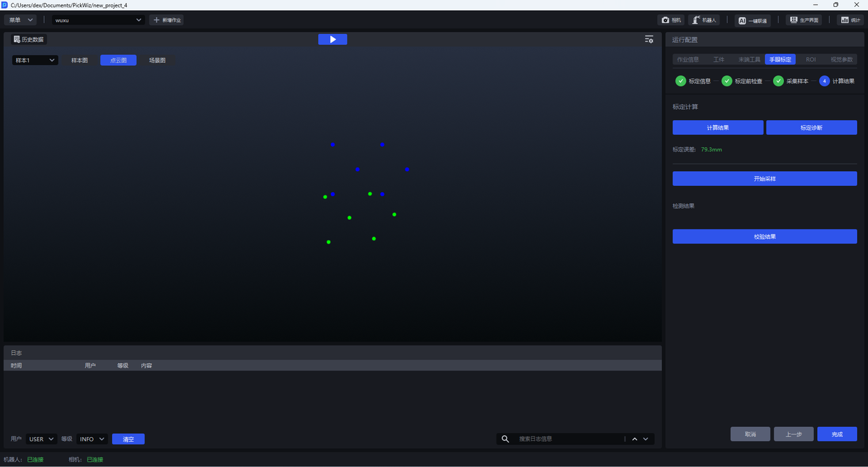Screen dimensions: 868x467
Task: Switch to the ROI tab
Action: 810,60
